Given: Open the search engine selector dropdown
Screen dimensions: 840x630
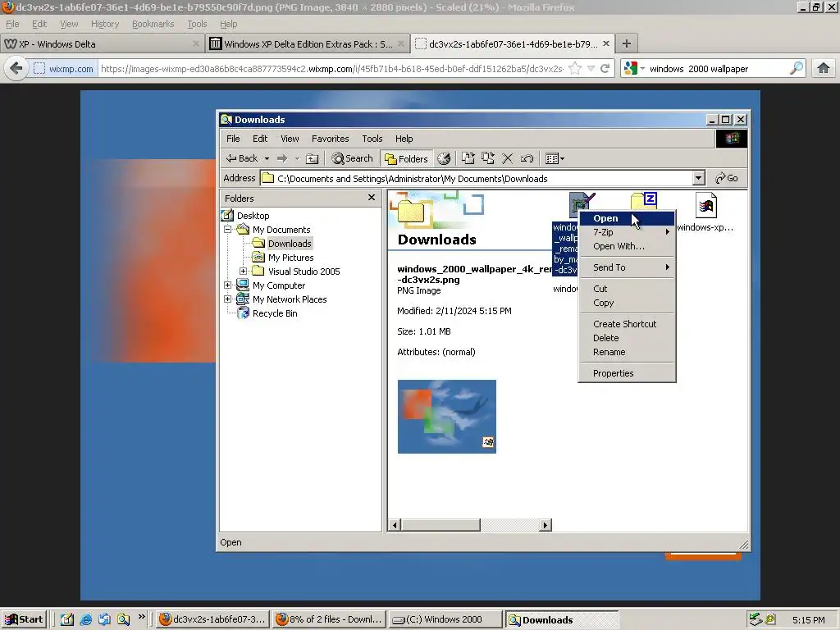Looking at the screenshot, I should click(635, 69).
